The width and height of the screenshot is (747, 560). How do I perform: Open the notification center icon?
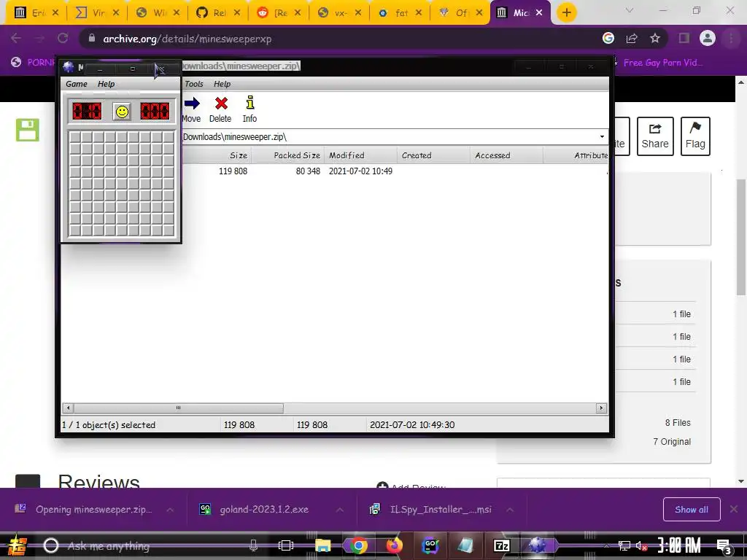(724, 546)
